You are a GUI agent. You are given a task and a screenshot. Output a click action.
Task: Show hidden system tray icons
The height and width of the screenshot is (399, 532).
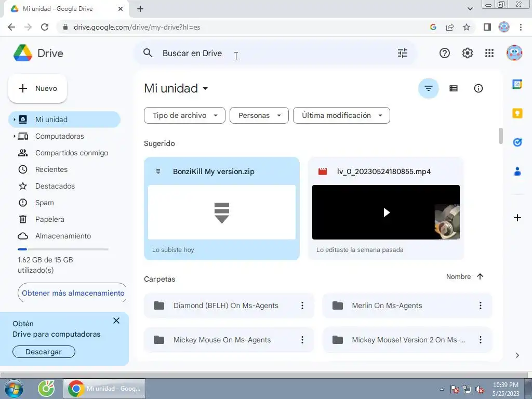pyautogui.click(x=442, y=389)
